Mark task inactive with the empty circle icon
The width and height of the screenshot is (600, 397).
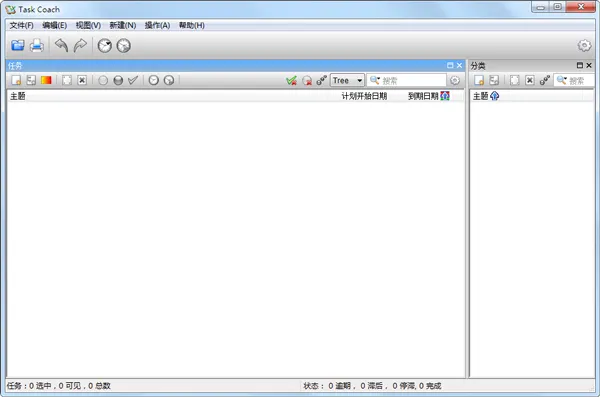[x=103, y=80]
